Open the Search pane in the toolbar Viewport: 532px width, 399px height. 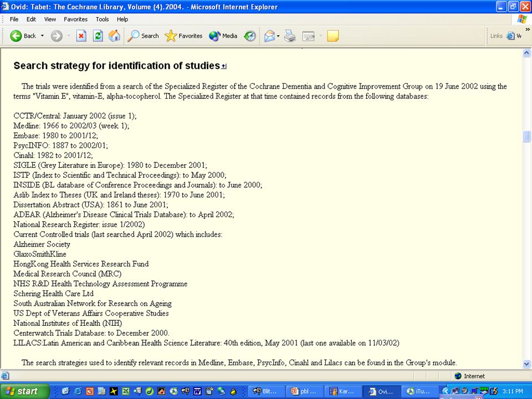143,35
